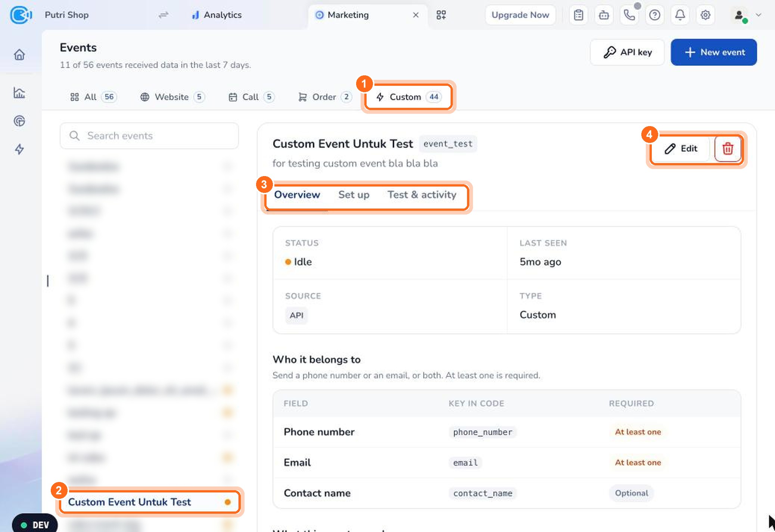The width and height of the screenshot is (775, 532).
Task: Switch to the Analytics tab
Action: [x=217, y=15]
